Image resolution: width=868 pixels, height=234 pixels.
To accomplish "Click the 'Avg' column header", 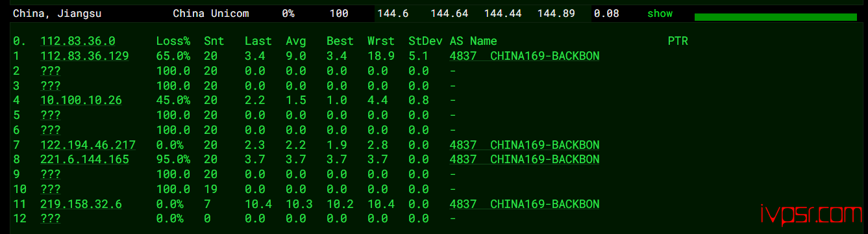I will [295, 41].
